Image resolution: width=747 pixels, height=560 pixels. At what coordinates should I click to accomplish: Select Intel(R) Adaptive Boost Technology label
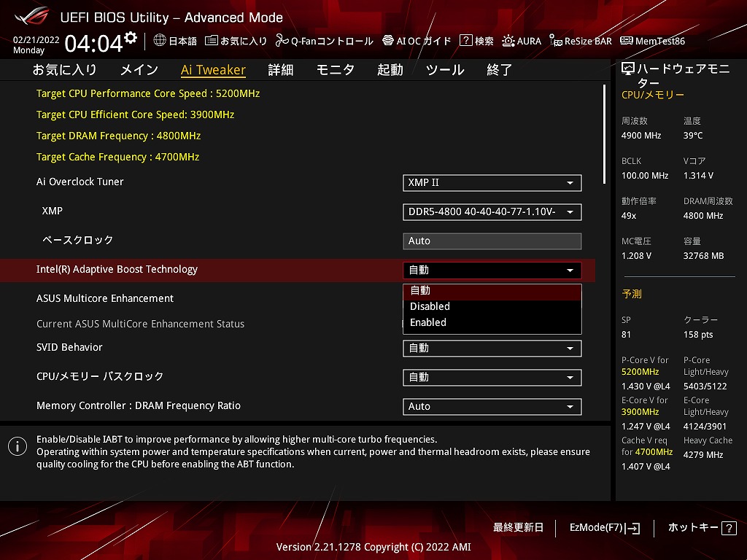click(x=117, y=270)
